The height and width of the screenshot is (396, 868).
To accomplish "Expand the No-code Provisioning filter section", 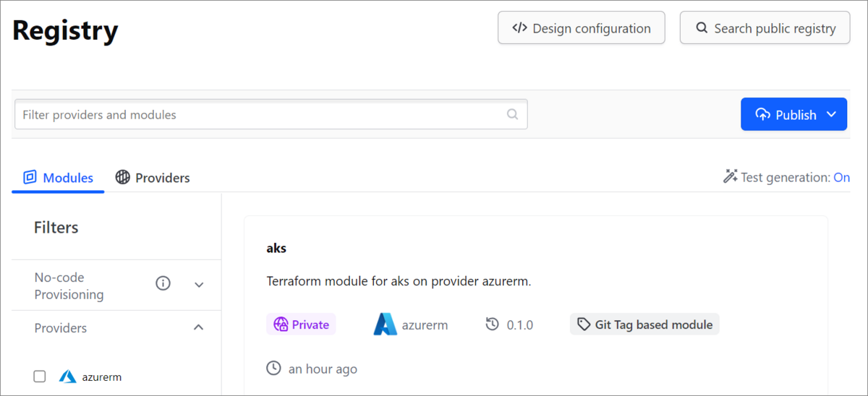I will pos(200,285).
